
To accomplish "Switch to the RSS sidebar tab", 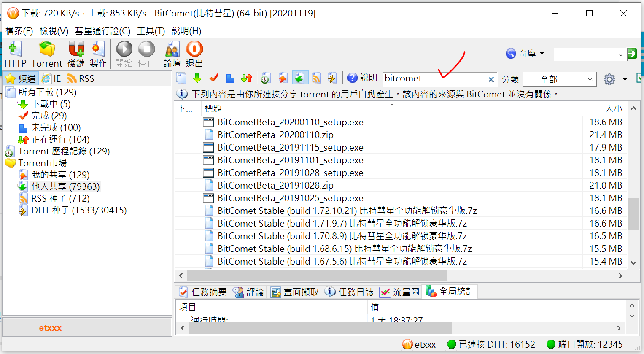I will [x=81, y=78].
